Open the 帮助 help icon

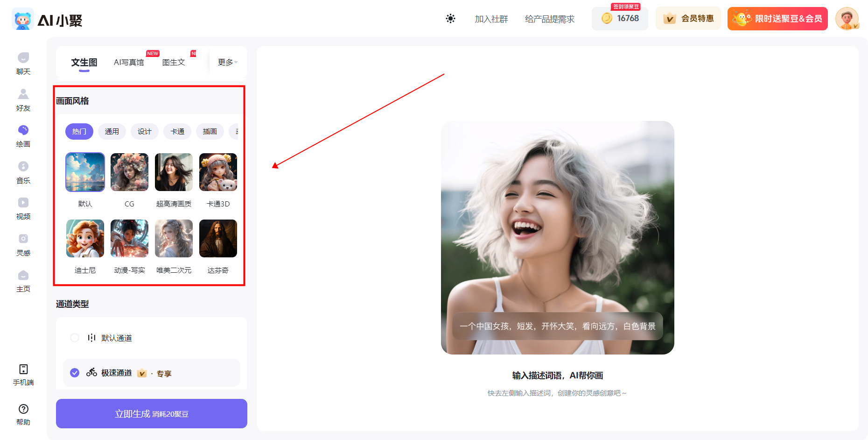point(23,410)
